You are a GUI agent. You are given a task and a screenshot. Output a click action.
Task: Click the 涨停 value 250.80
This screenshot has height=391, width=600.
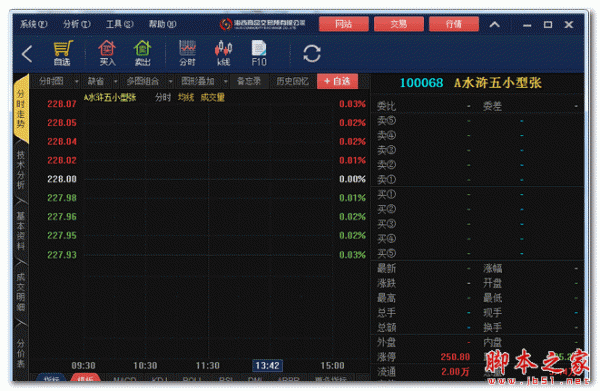tap(455, 357)
